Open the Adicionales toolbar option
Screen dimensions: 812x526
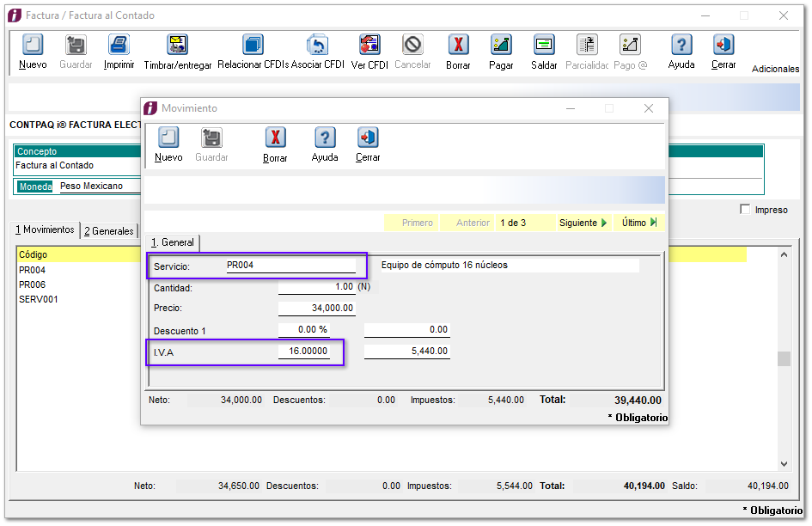point(775,69)
